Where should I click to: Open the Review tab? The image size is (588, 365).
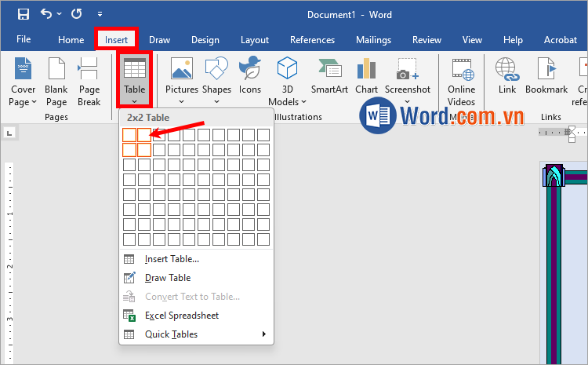(426, 40)
